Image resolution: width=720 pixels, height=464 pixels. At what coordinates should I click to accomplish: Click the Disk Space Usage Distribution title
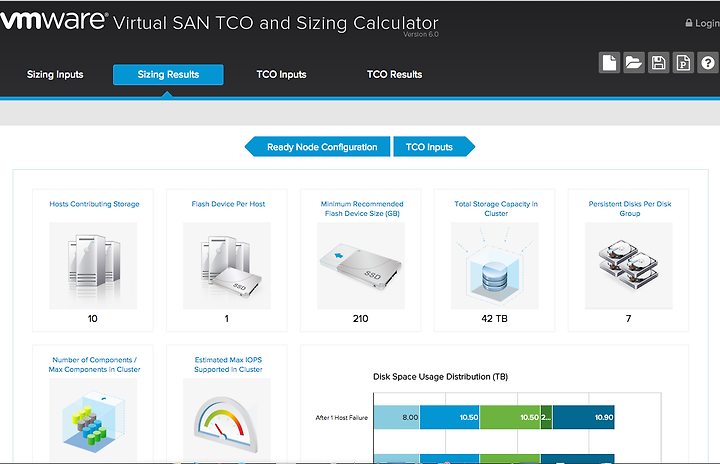click(440, 377)
